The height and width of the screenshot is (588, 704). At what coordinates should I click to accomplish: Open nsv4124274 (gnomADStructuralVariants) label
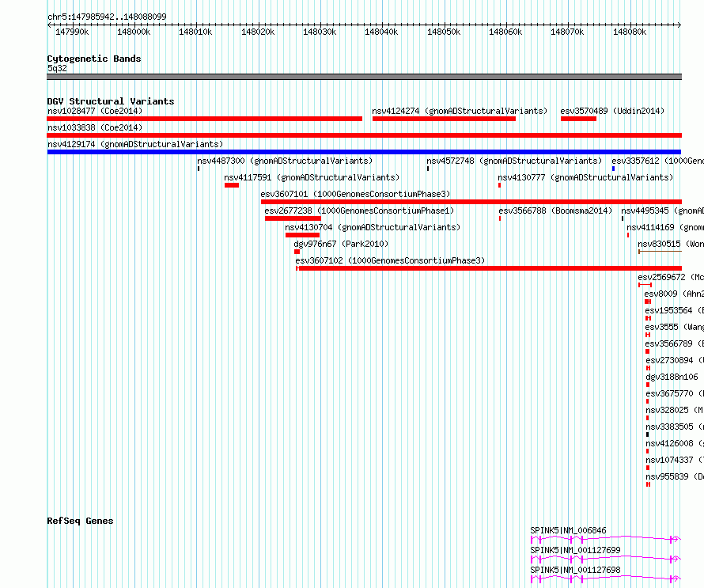[460, 111]
